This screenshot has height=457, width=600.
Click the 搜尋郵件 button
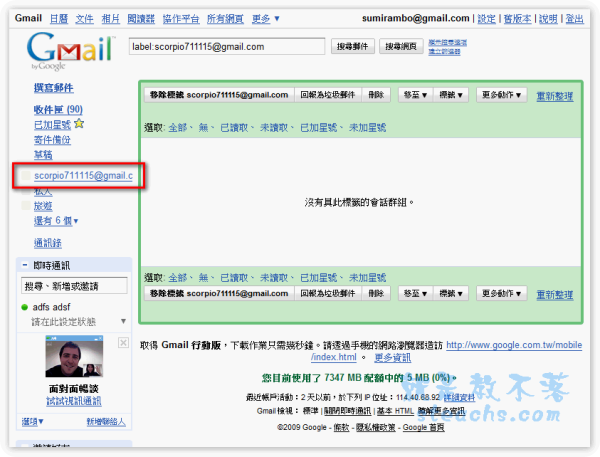pyautogui.click(x=352, y=46)
